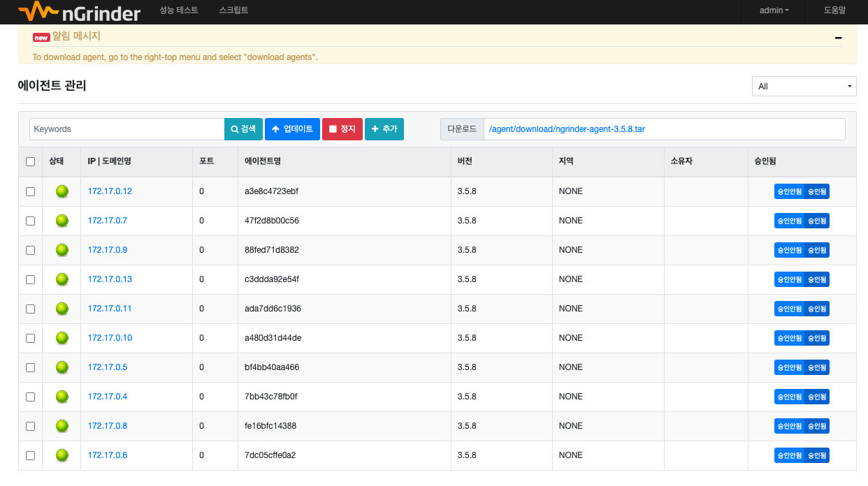Set agent 7dc05cffe0a2 to 승인됨
868x486 pixels.
pyautogui.click(x=817, y=455)
